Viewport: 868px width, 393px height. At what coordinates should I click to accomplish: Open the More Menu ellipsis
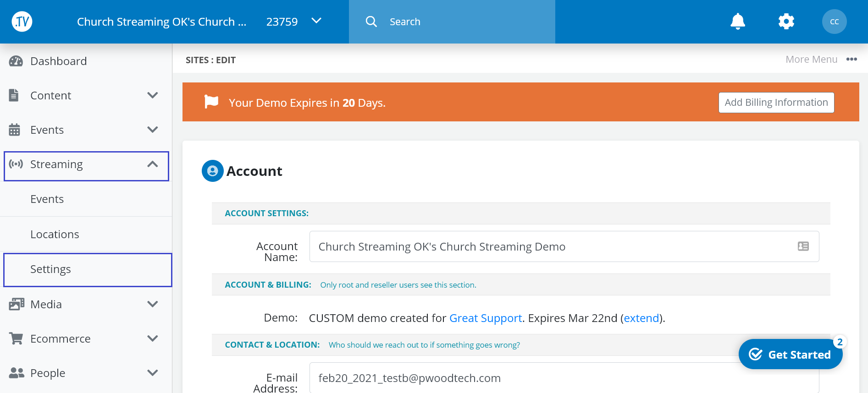[x=851, y=60]
